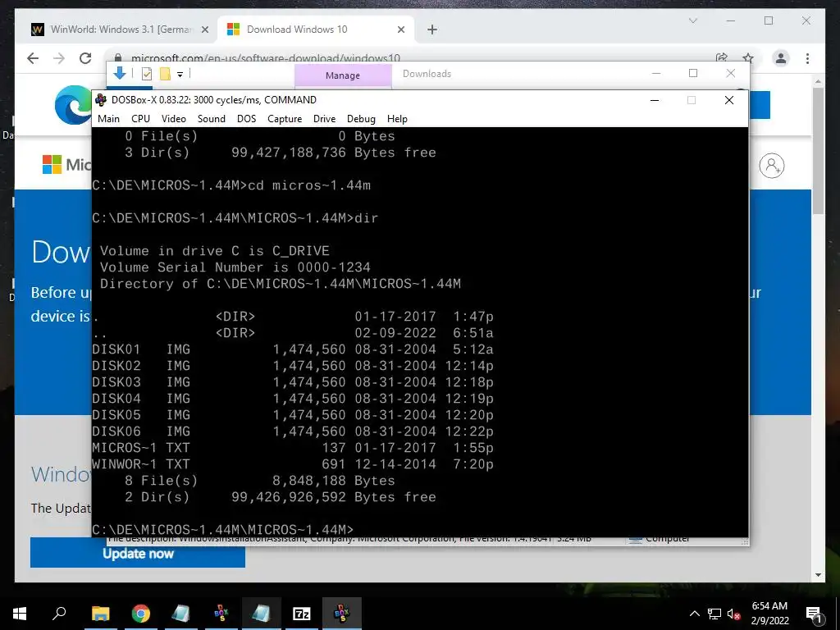
Task: Open the Main menu in DOSBox-X
Action: [x=108, y=119]
